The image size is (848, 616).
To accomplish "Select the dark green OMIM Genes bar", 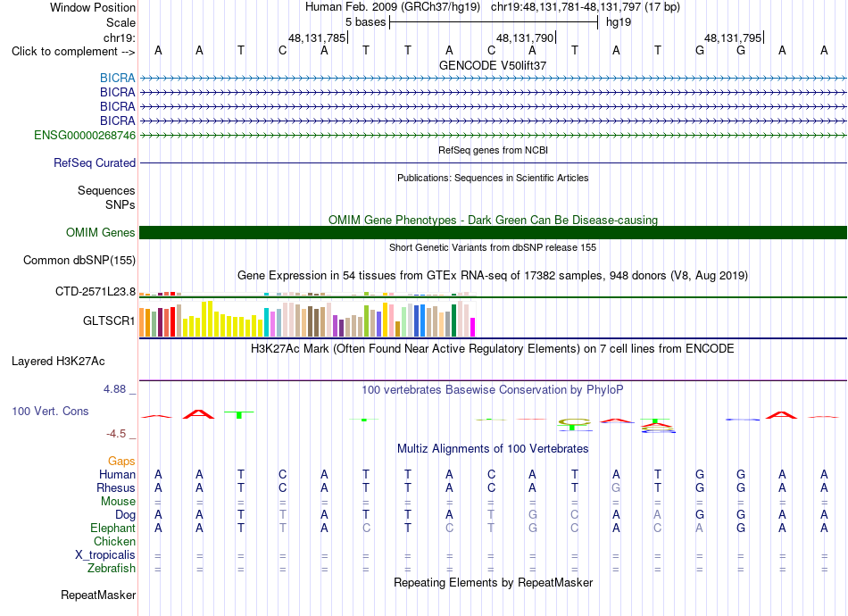I will click(x=494, y=232).
